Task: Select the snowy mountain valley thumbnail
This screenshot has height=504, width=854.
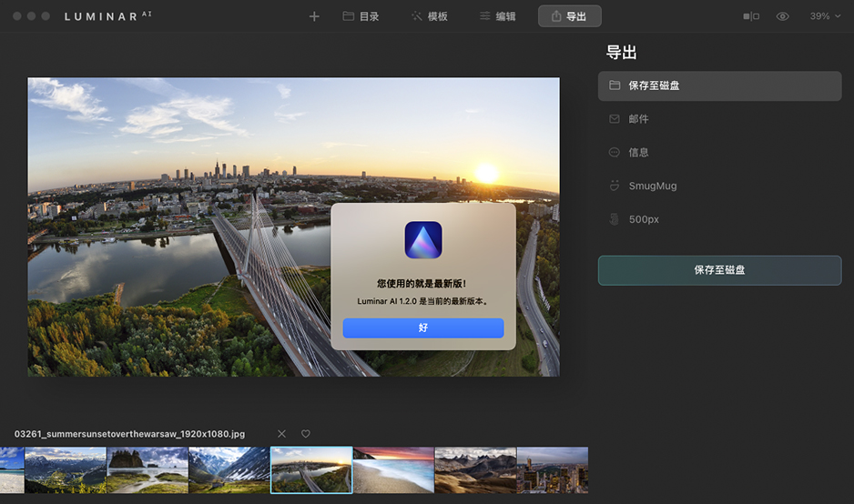Action: coord(66,470)
